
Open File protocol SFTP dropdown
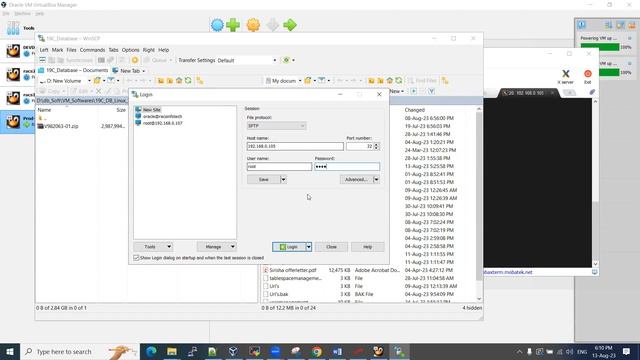[x=276, y=126]
